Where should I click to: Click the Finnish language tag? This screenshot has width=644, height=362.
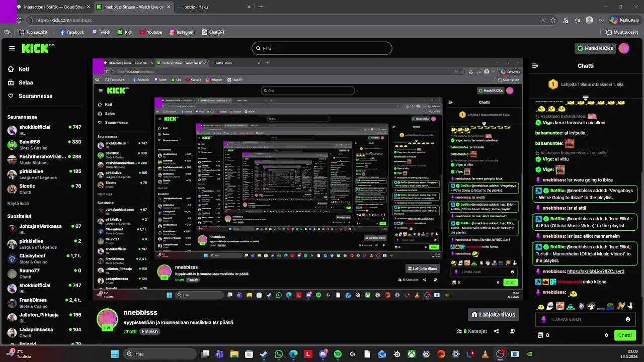click(149, 332)
